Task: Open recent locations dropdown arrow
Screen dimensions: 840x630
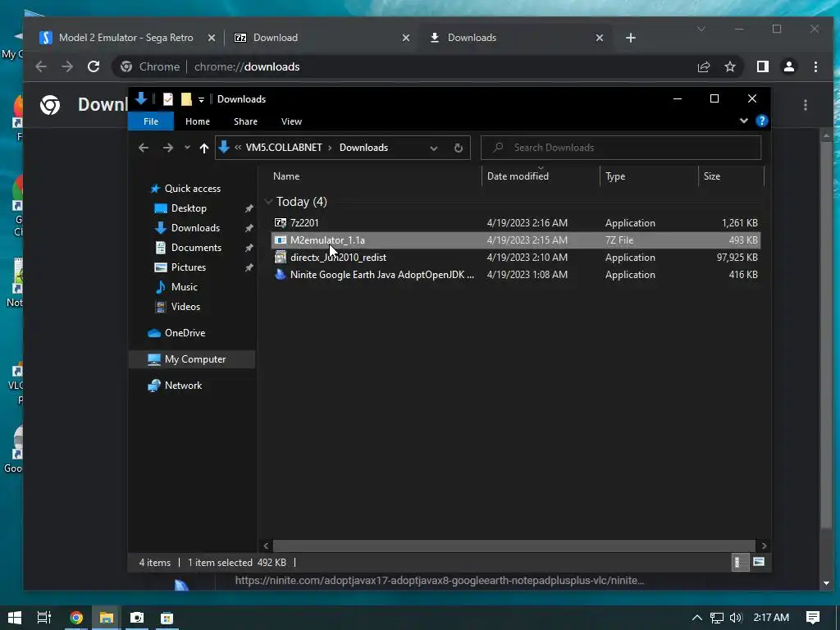Action: (187, 148)
